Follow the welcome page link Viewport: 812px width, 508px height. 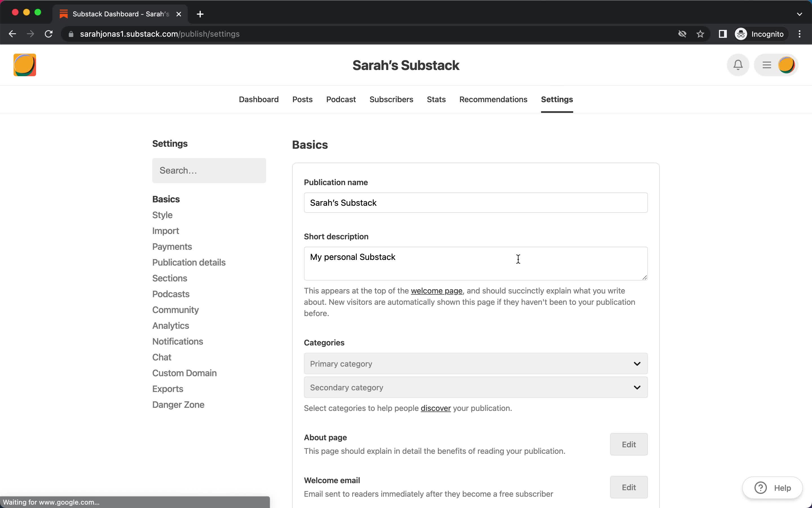click(x=436, y=291)
